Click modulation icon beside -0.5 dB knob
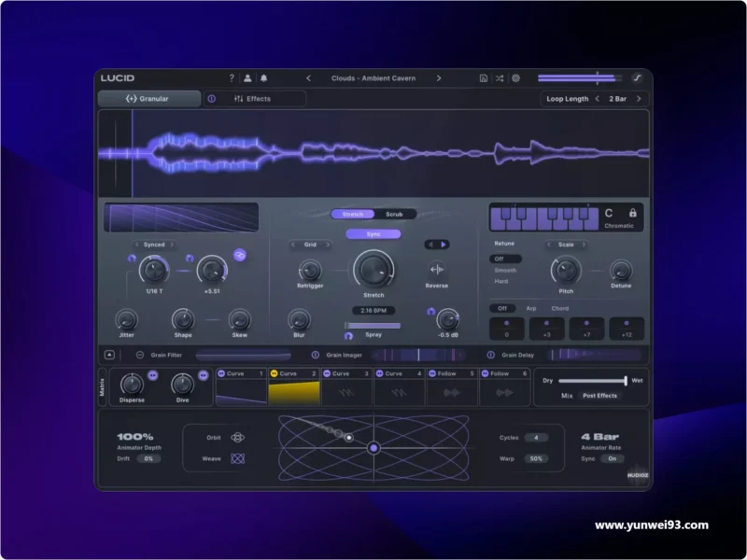This screenshot has height=560, width=747. pos(431,312)
